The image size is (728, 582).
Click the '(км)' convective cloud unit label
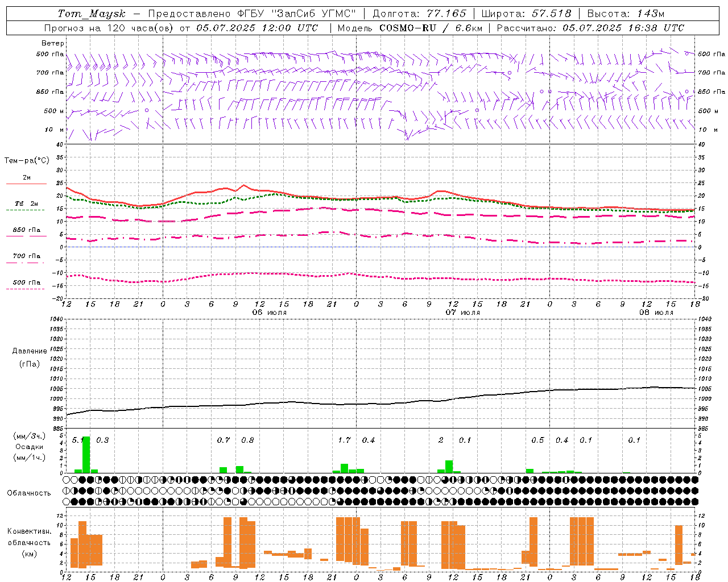pyautogui.click(x=30, y=554)
